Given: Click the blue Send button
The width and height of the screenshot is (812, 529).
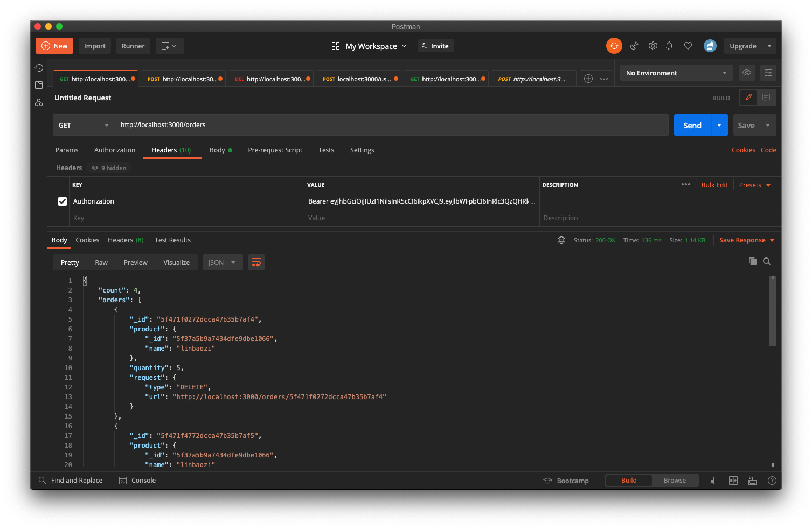Looking at the screenshot, I should (692, 125).
